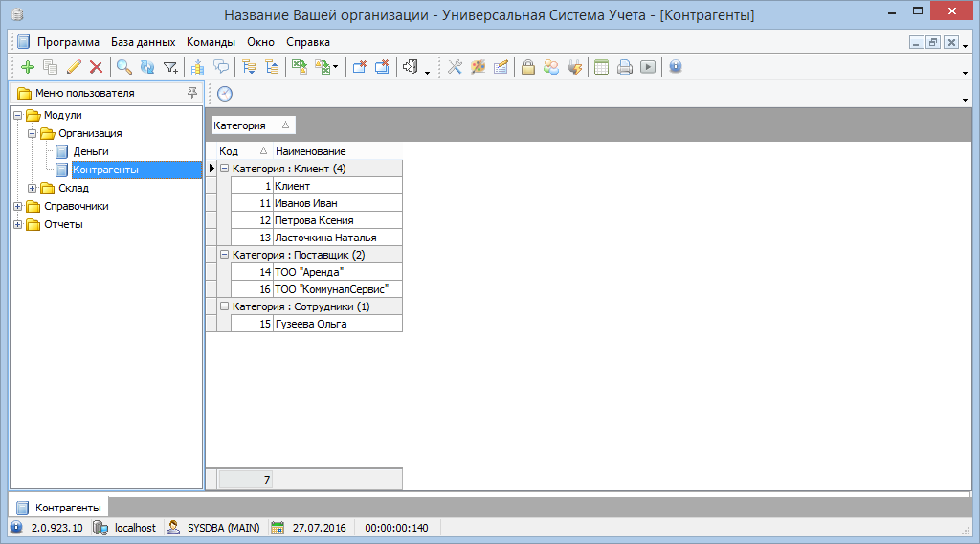
Task: Click the printer icon in toolbar
Action: click(624, 67)
